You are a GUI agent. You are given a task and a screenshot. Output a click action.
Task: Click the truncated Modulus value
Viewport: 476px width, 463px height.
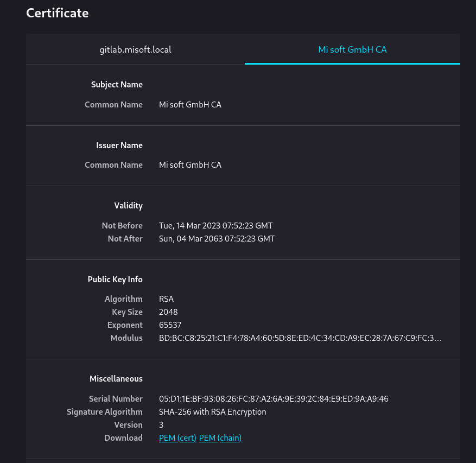[x=300, y=338]
